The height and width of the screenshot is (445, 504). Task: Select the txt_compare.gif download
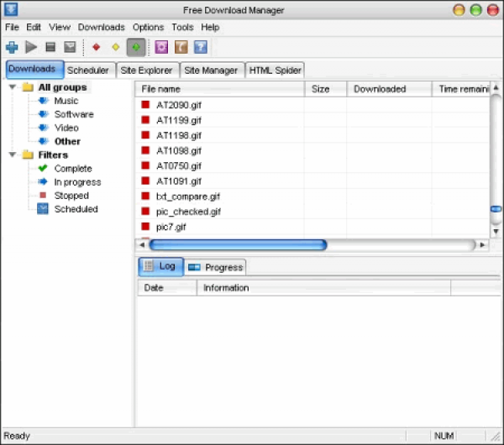click(x=188, y=196)
